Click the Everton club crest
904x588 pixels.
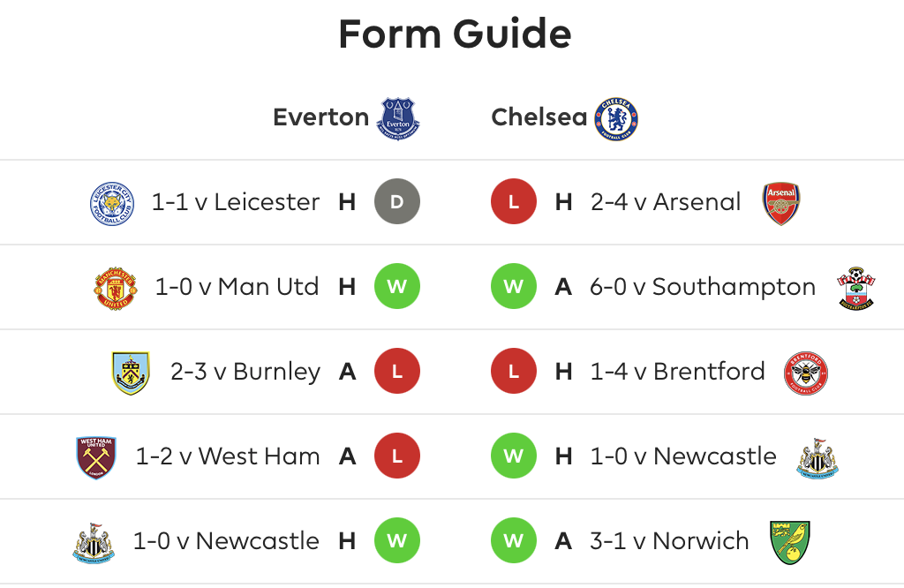398,119
